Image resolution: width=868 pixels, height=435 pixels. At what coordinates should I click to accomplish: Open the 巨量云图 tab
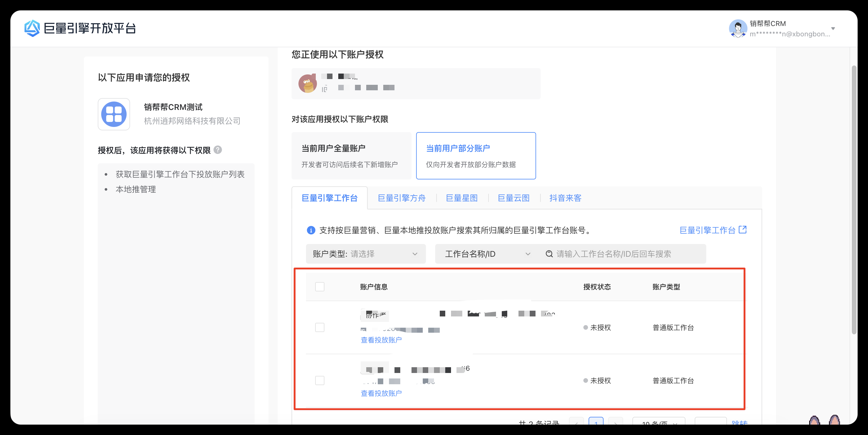tap(514, 198)
